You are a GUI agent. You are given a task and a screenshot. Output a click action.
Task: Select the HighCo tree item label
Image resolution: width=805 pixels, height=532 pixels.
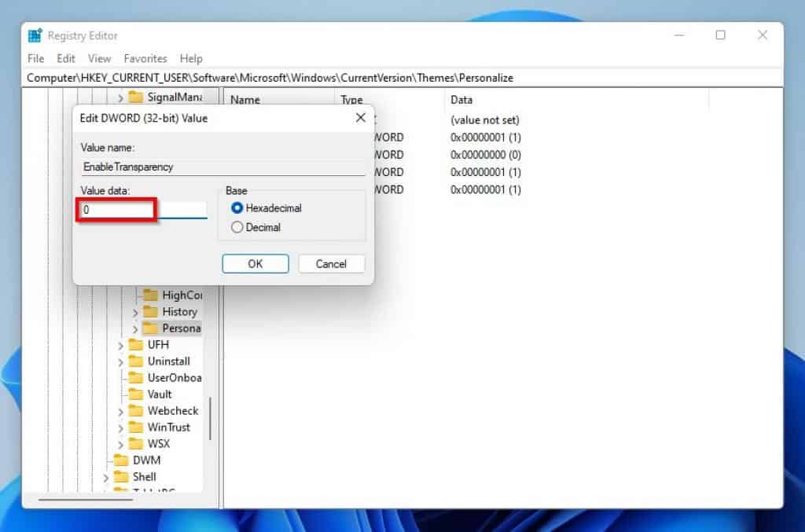click(x=182, y=295)
